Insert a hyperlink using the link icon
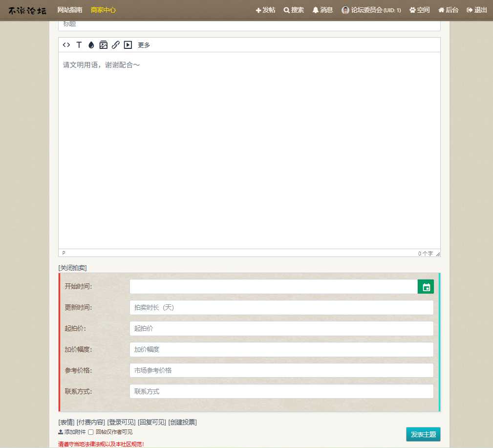The width and height of the screenshot is (493, 448). (x=116, y=44)
